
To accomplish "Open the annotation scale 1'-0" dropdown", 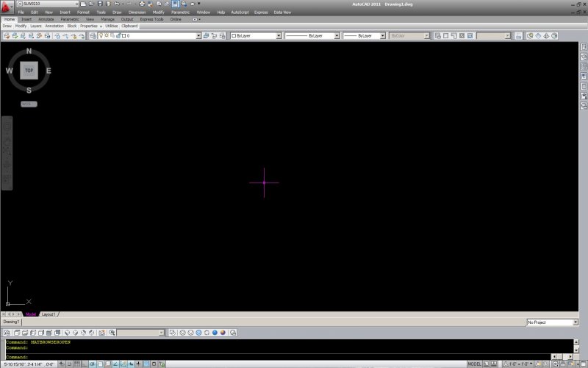I will 520,364.
